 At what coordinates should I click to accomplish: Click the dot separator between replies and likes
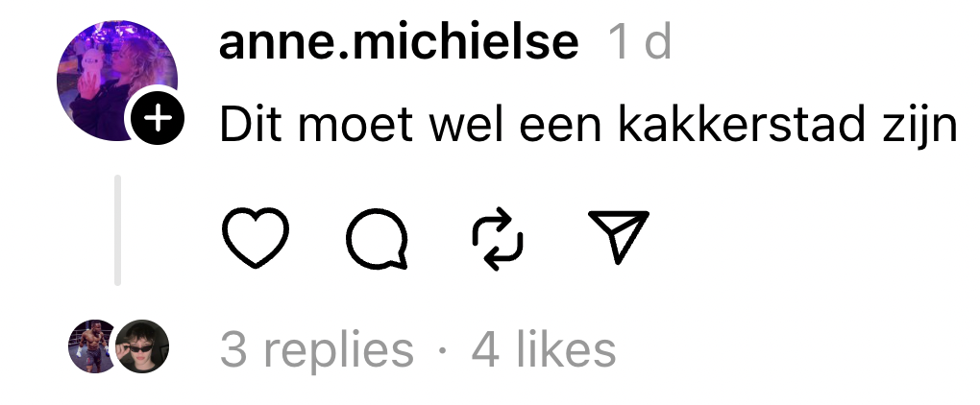443,350
